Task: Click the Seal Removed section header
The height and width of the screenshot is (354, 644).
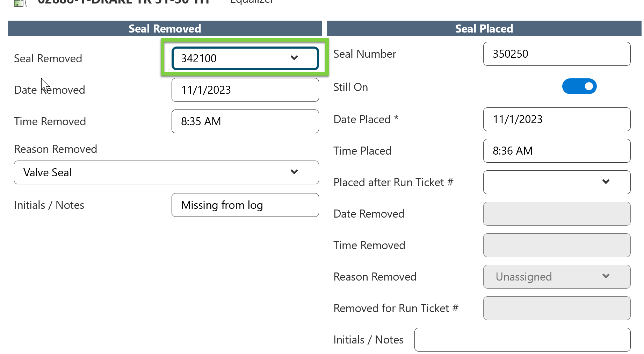Action: coord(165,28)
